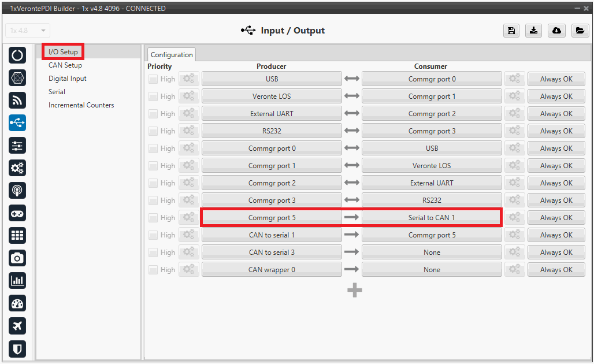Click the camera icon in sidebar
This screenshot has width=594, height=364.
17,258
